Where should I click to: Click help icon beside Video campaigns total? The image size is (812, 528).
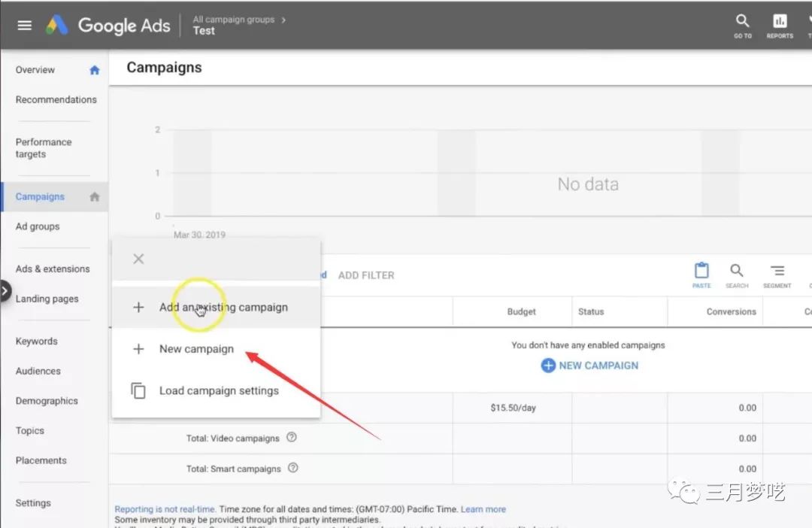[x=292, y=438]
